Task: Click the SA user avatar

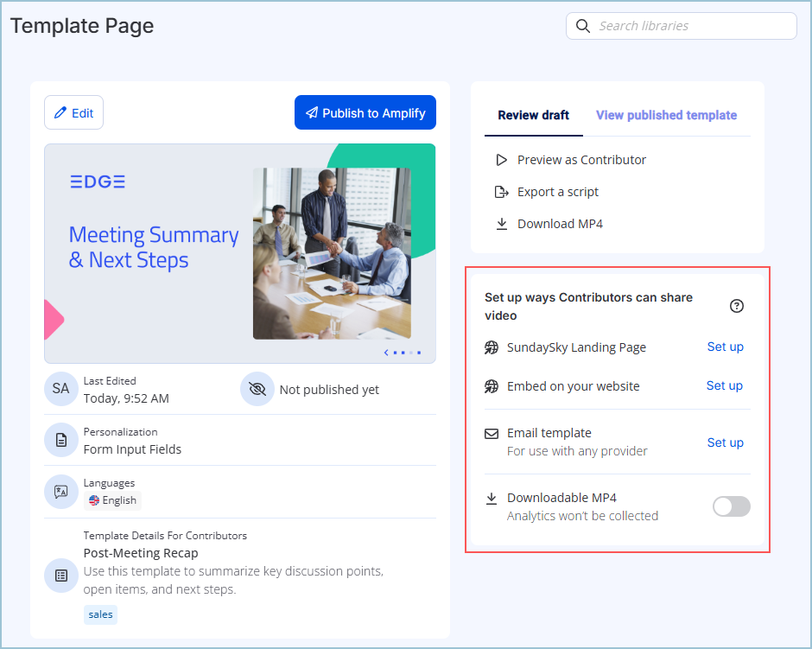Action: point(61,389)
